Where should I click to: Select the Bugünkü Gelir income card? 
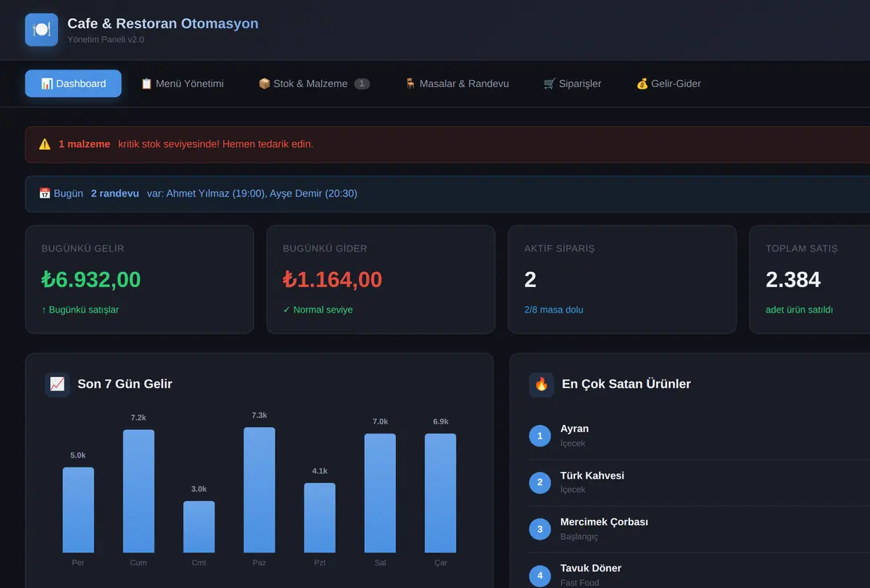tap(139, 280)
